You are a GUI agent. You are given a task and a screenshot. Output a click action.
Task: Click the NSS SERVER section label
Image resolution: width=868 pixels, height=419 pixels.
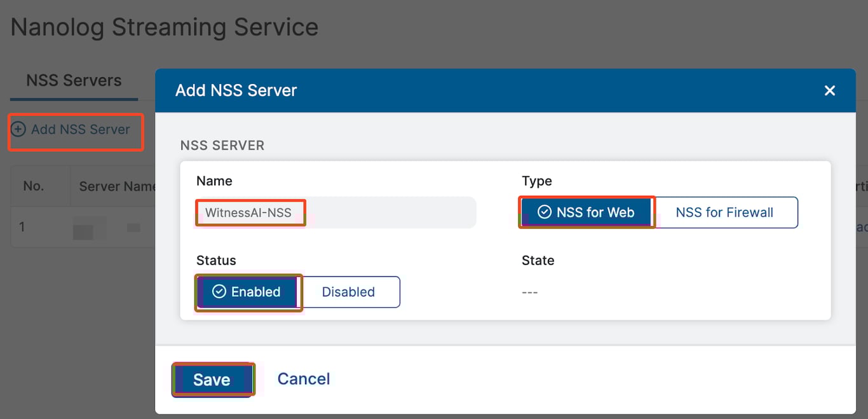click(222, 146)
